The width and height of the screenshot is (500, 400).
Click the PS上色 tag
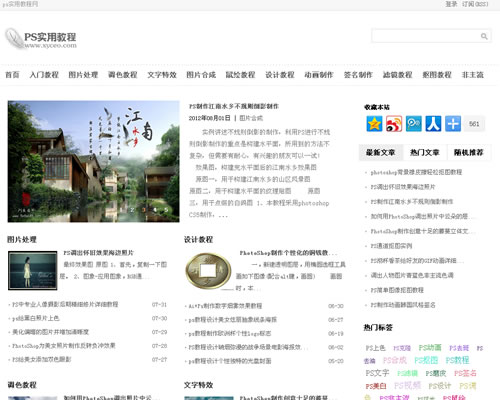pyautogui.click(x=375, y=348)
